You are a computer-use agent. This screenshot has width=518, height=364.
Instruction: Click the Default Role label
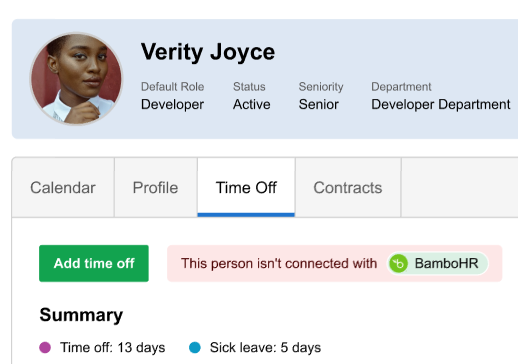pos(172,87)
